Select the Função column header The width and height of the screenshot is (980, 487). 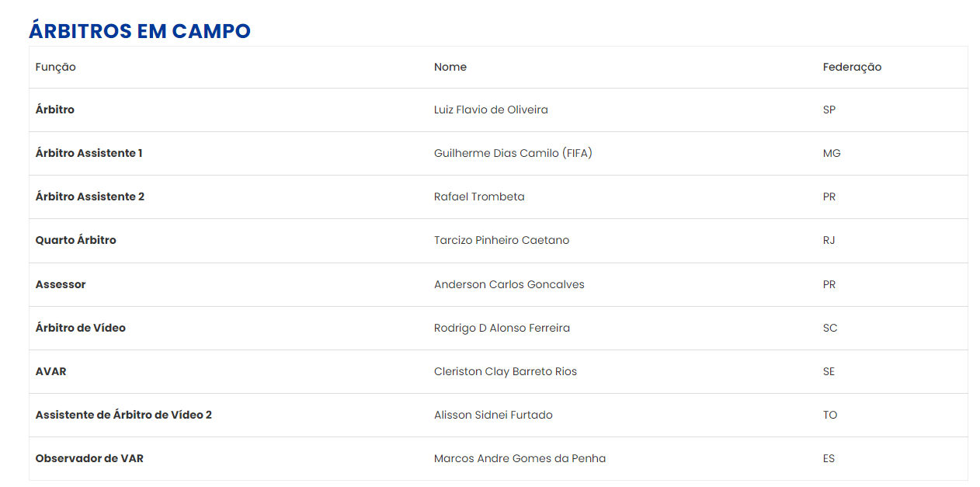[56, 67]
